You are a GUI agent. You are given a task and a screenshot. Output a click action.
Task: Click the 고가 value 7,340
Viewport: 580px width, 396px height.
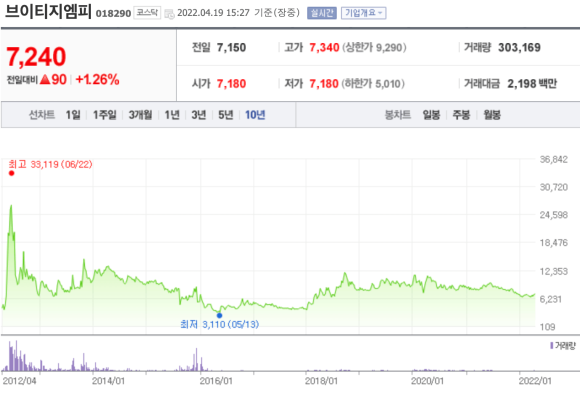coord(324,48)
